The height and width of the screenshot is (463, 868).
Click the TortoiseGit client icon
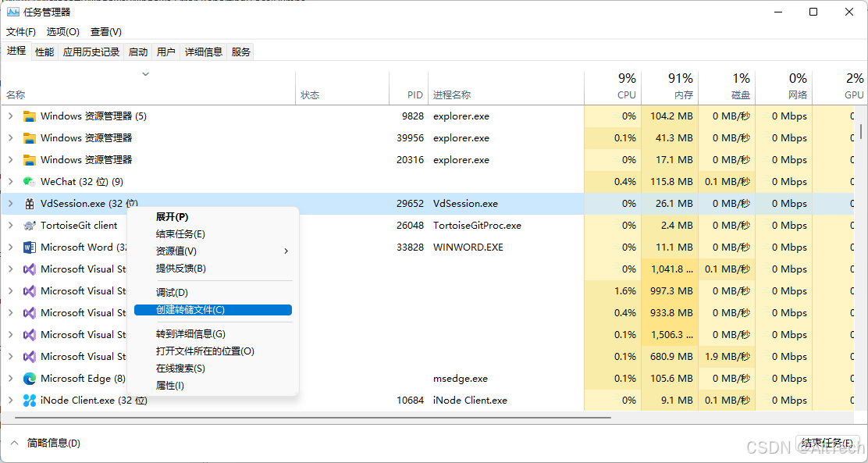tap(30, 226)
